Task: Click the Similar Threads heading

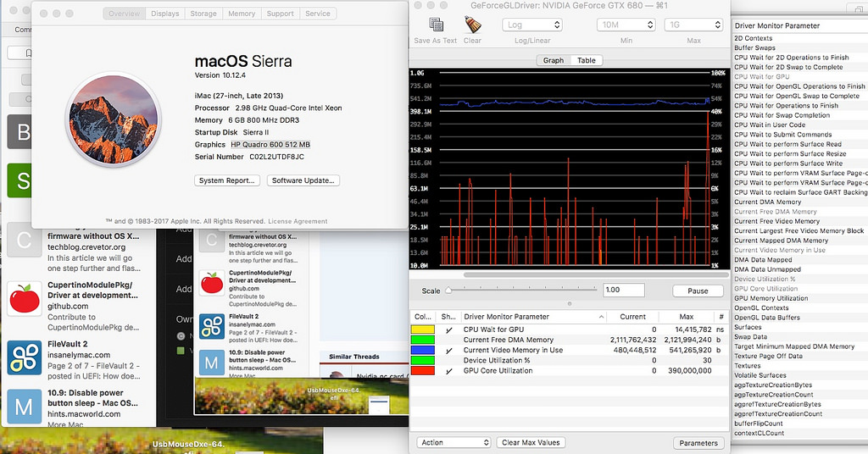Action: pos(354,357)
